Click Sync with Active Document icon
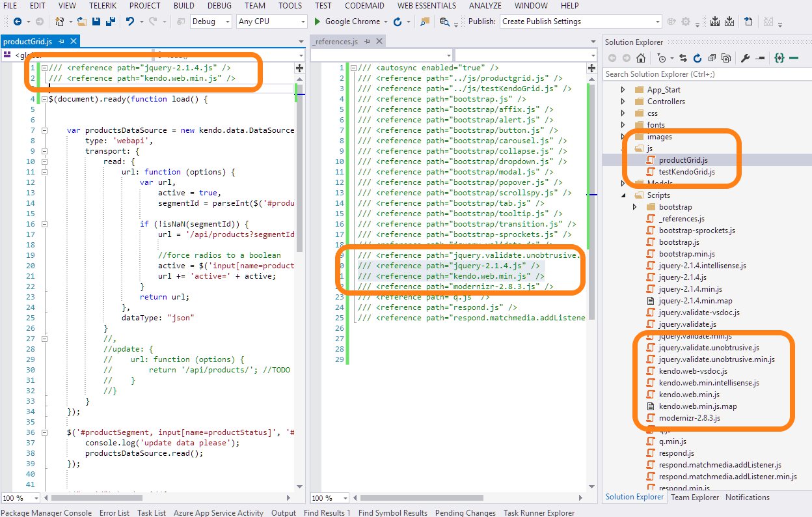The width and height of the screenshot is (812, 517). coord(683,58)
